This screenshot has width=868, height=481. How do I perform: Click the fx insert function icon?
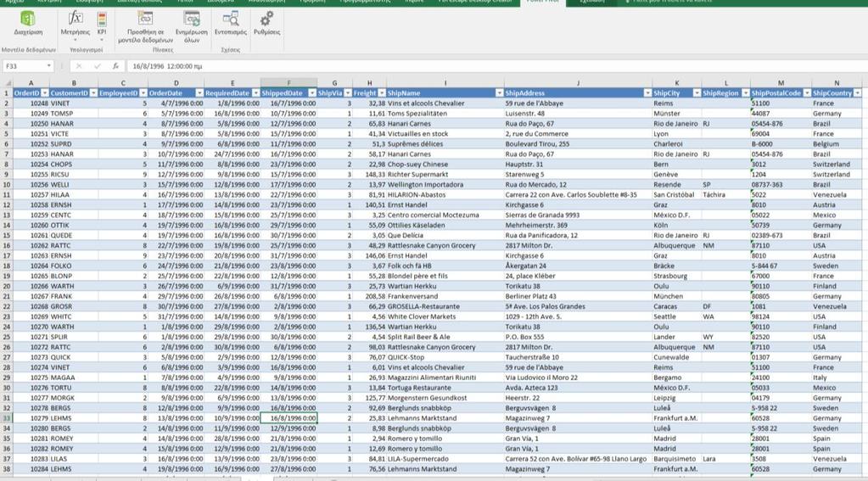click(x=115, y=66)
